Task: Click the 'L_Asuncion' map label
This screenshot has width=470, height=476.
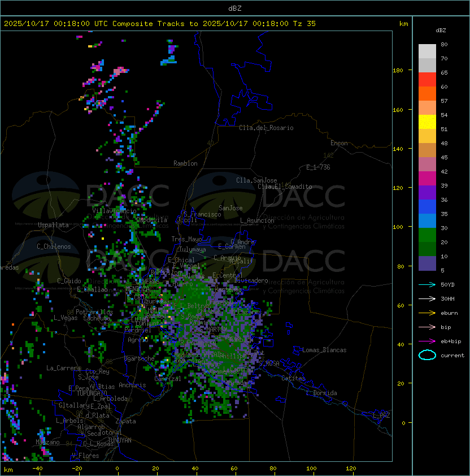Action: point(257,220)
